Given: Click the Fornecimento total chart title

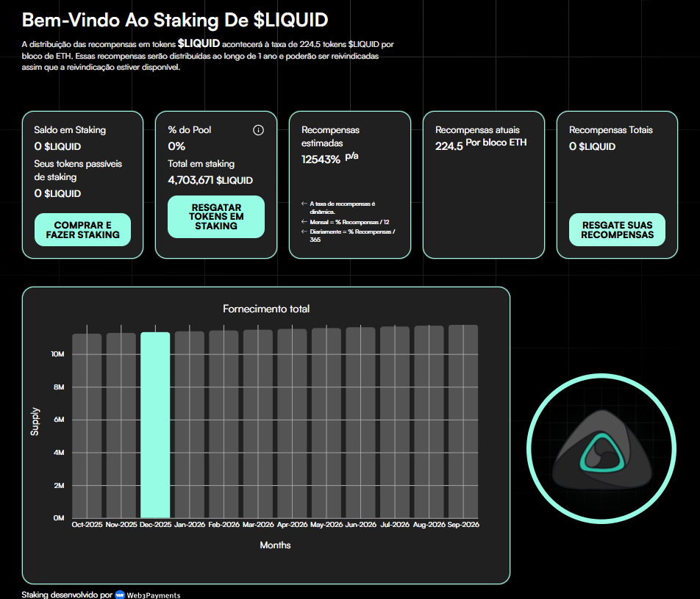Looking at the screenshot, I should pos(266,309).
